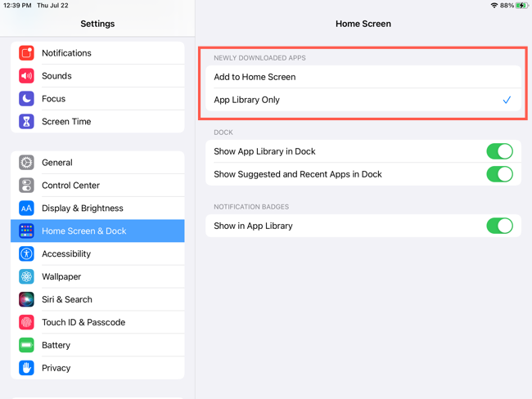Image resolution: width=532 pixels, height=399 pixels.
Task: Tap the Privacy hand icon
Action: pyautogui.click(x=26, y=369)
